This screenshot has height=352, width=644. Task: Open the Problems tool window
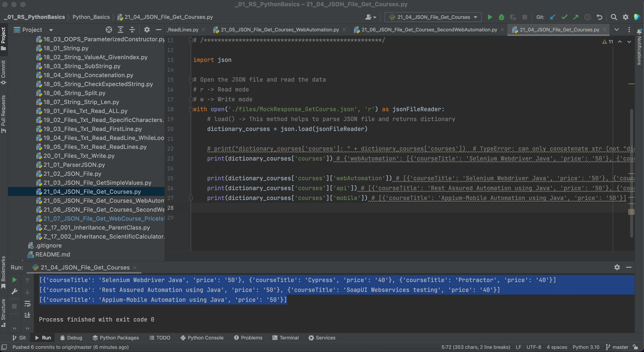pyautogui.click(x=248, y=337)
